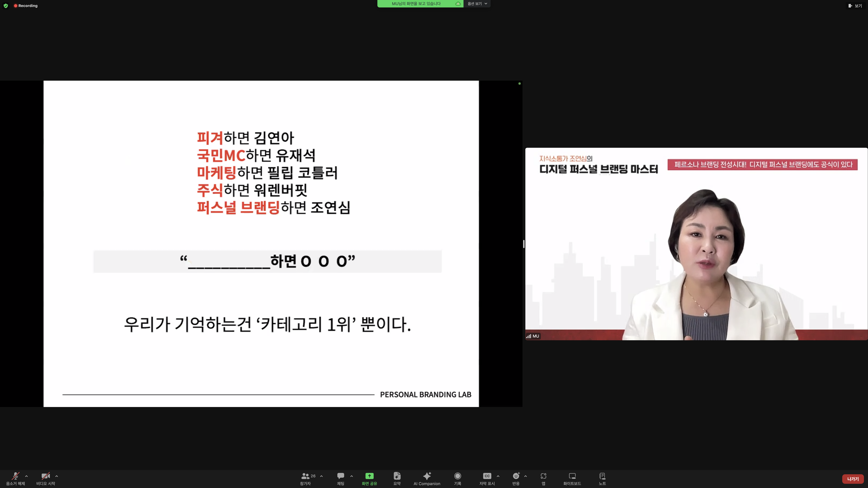The width and height of the screenshot is (868, 488).
Task: Click the green Share Screen icon
Action: click(x=369, y=476)
